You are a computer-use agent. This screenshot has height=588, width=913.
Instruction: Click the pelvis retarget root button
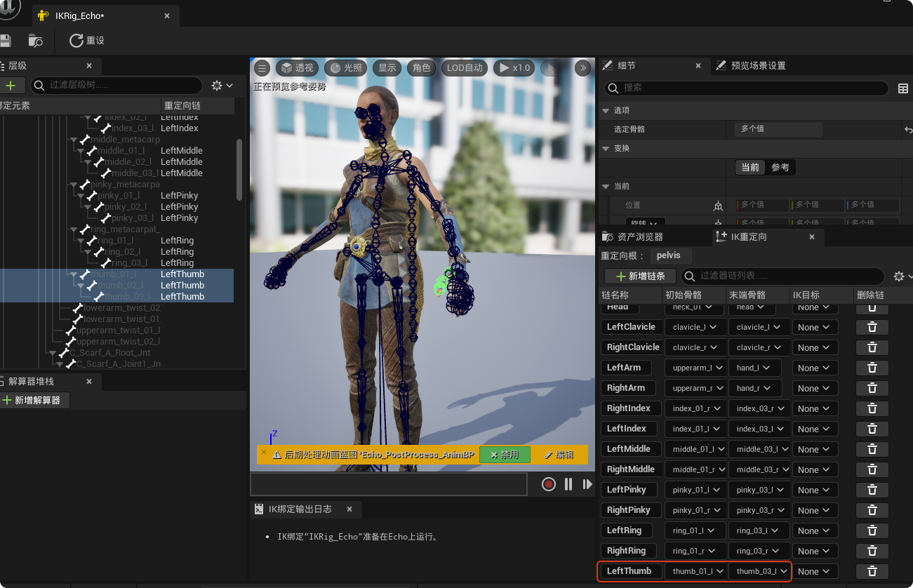coord(671,255)
